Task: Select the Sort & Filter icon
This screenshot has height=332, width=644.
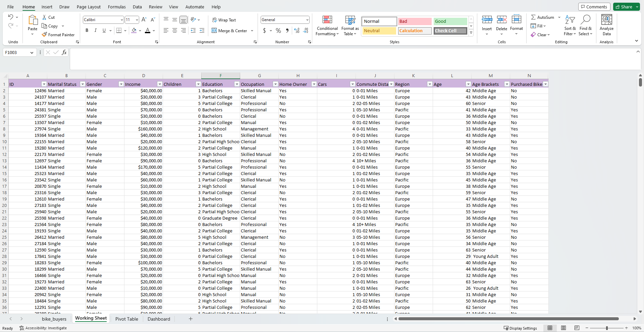Action: point(570,25)
